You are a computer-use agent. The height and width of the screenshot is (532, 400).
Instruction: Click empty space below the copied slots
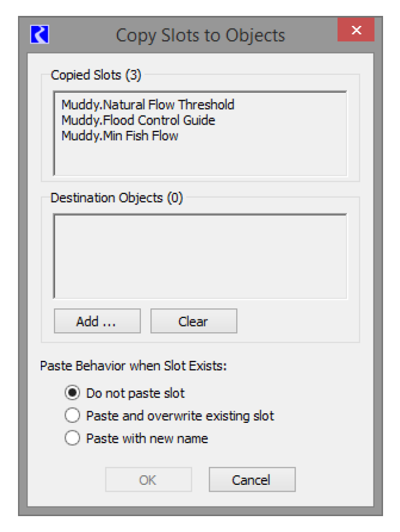[200, 158]
